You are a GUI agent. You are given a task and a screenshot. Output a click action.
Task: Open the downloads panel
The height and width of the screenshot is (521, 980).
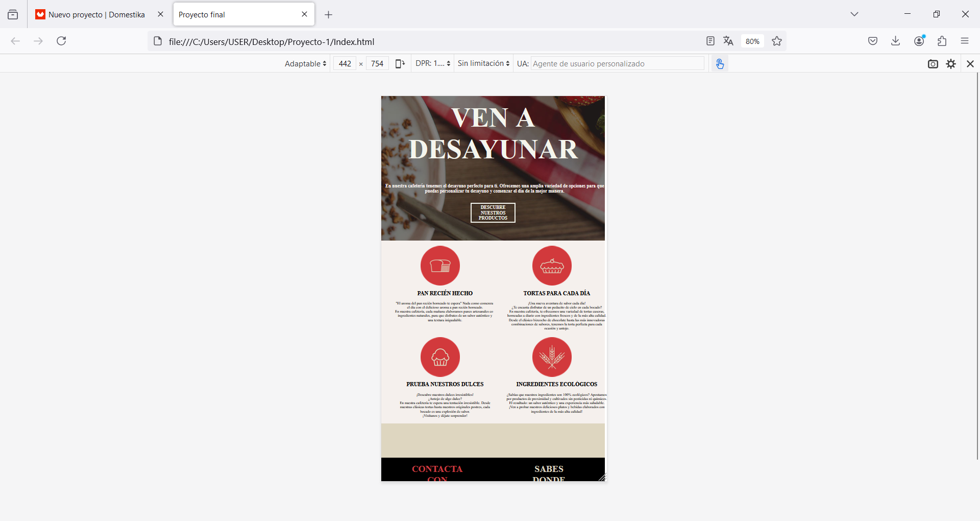(x=896, y=41)
